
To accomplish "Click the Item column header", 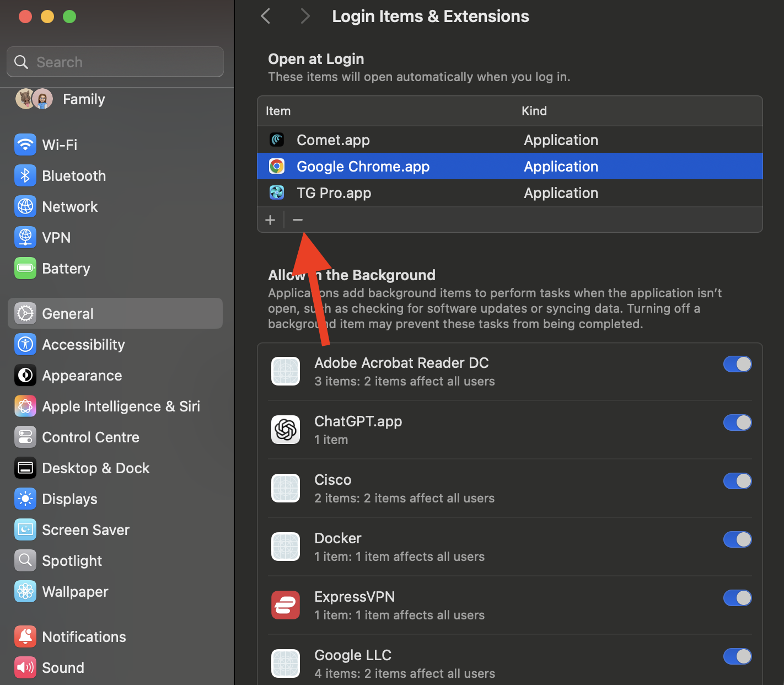I will tap(278, 111).
